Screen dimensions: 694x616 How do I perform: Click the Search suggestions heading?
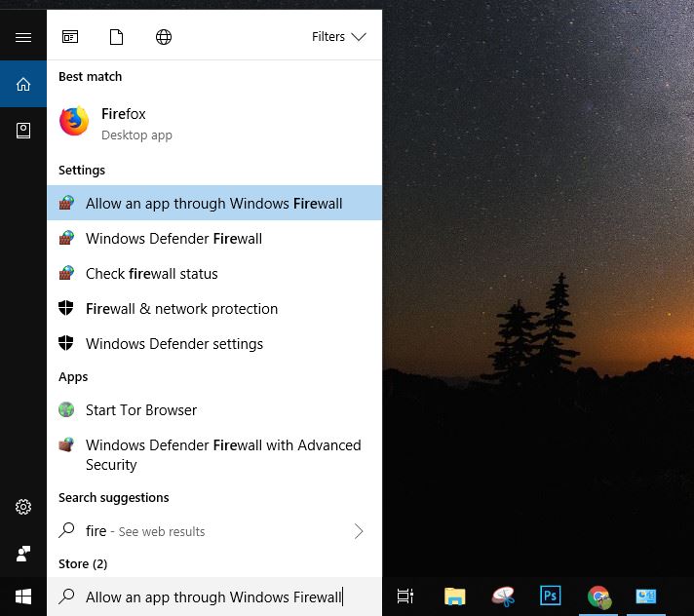click(x=114, y=498)
